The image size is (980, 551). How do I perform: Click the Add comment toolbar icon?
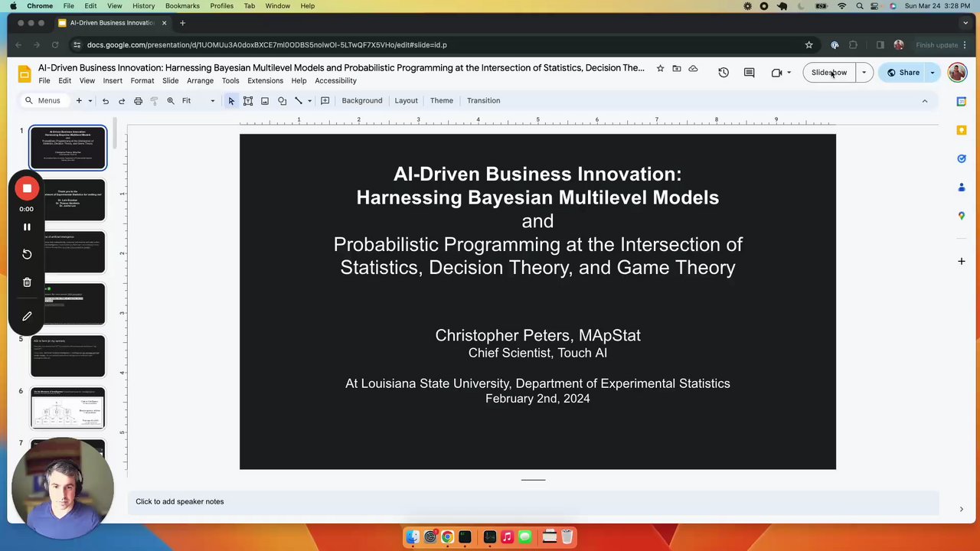[325, 101]
